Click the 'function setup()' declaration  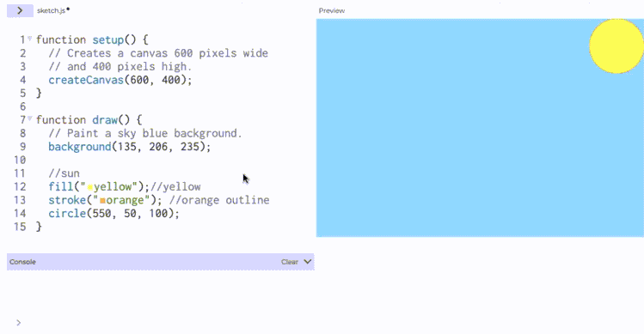tap(92, 39)
